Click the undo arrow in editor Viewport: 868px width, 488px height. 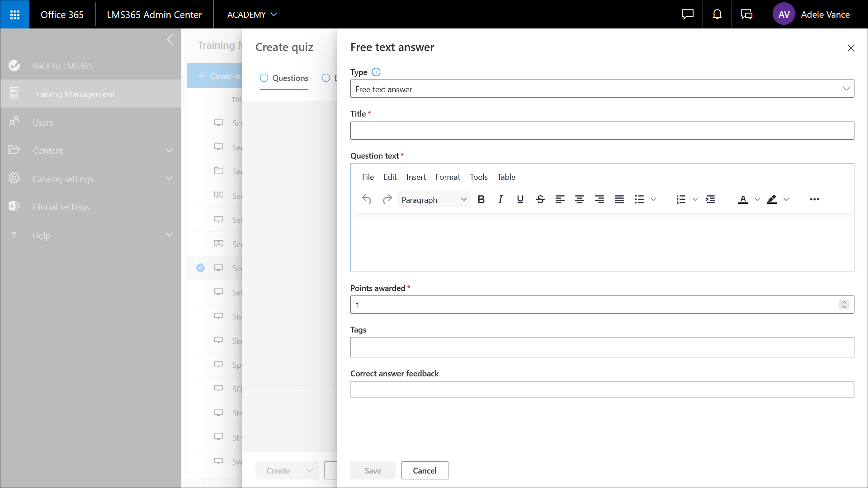(x=367, y=199)
